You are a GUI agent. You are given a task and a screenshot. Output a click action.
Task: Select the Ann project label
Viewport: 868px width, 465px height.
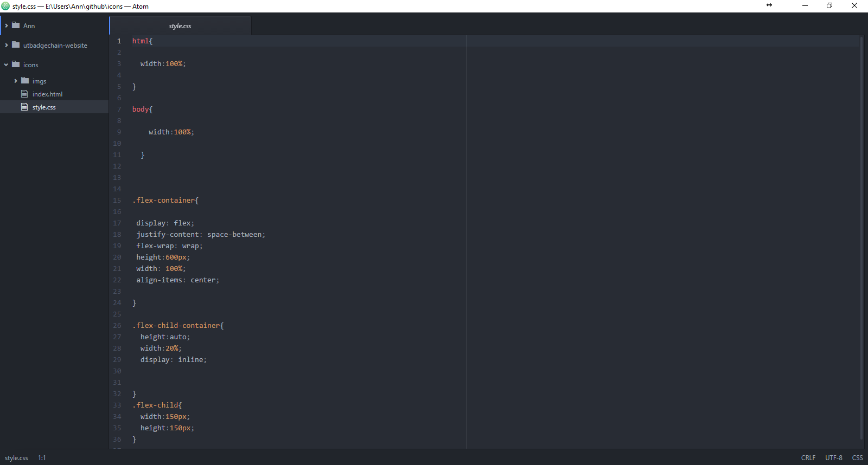click(x=29, y=26)
